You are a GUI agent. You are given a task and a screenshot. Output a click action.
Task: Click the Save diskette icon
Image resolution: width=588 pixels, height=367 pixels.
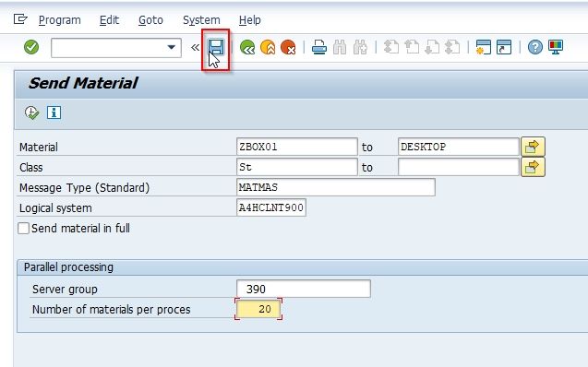click(x=216, y=47)
